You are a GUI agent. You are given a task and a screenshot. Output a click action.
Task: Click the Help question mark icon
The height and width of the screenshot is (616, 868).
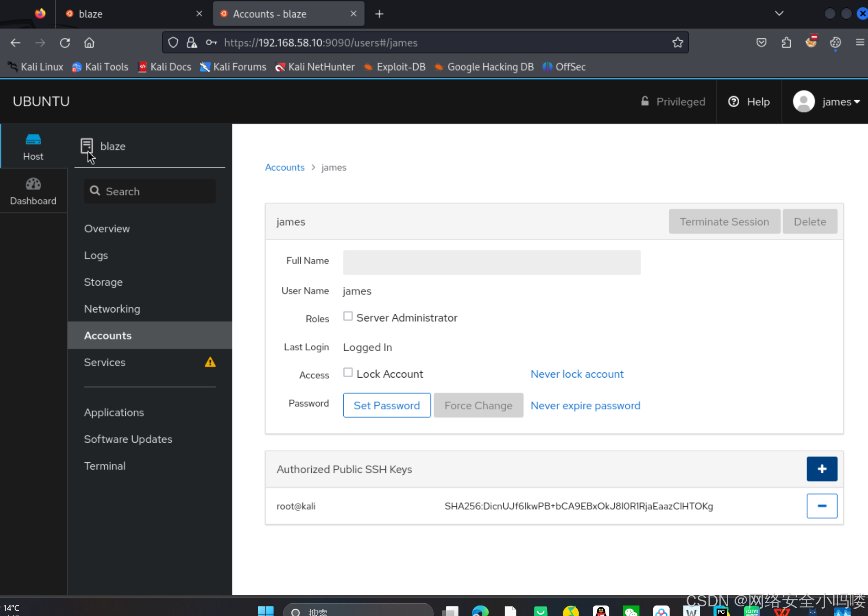pos(733,102)
